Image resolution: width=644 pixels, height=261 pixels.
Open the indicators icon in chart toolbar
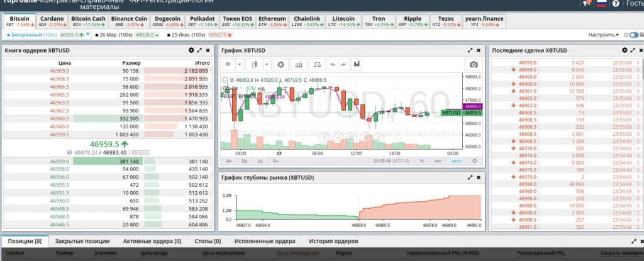click(299, 64)
